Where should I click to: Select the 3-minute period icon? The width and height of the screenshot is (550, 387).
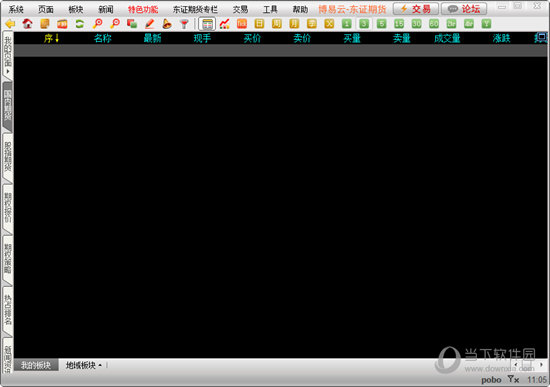click(x=364, y=24)
